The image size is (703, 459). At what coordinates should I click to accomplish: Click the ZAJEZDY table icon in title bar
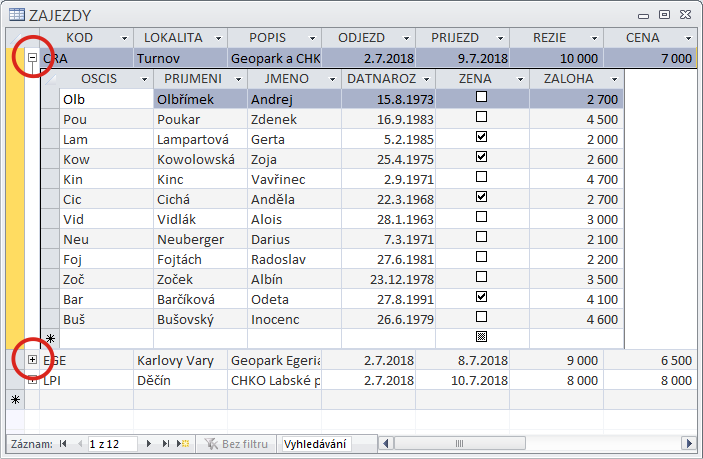pyautogui.click(x=15, y=15)
